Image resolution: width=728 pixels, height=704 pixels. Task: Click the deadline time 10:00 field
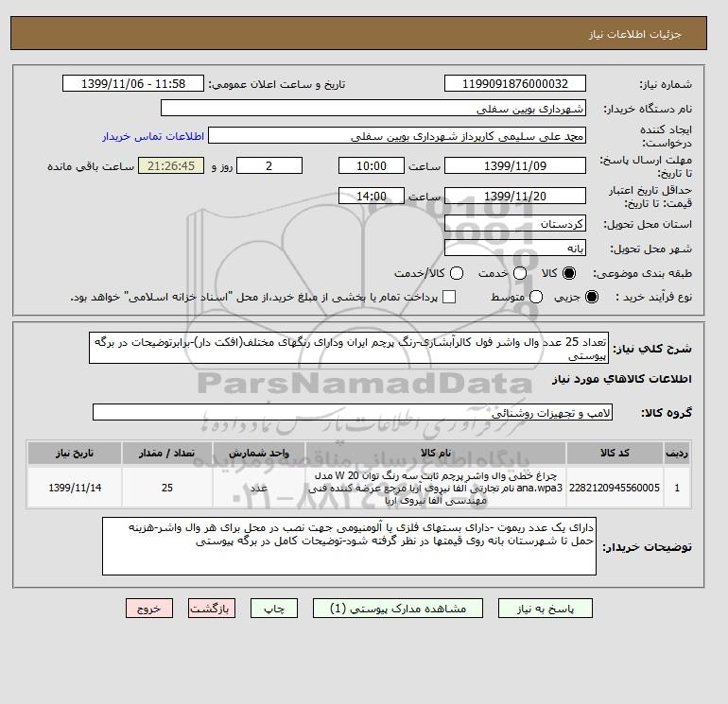click(x=372, y=165)
